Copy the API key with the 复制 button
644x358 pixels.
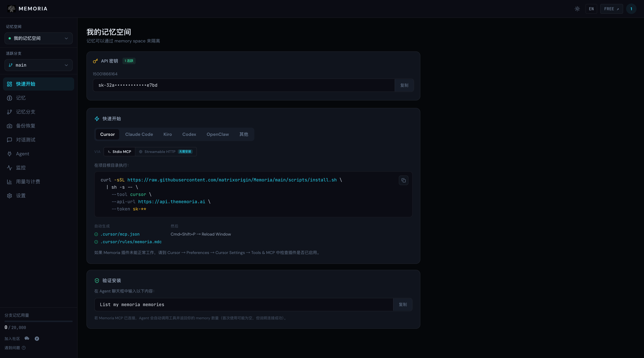(404, 85)
